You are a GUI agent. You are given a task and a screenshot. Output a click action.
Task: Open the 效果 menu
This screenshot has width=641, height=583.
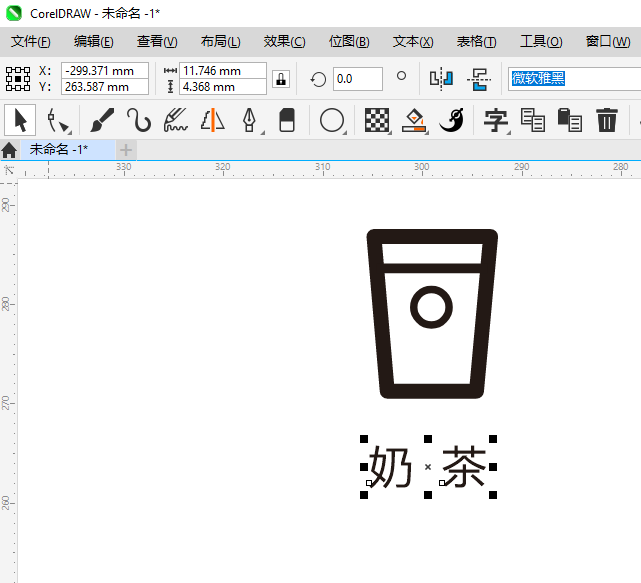pyautogui.click(x=284, y=42)
